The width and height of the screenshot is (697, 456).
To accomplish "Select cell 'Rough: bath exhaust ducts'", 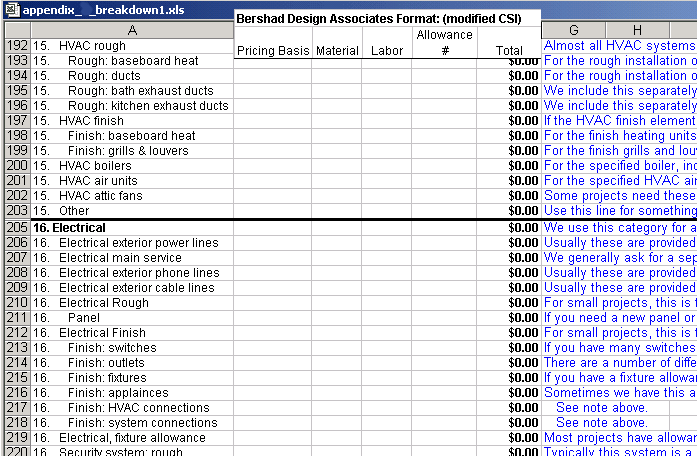I will click(132, 91).
